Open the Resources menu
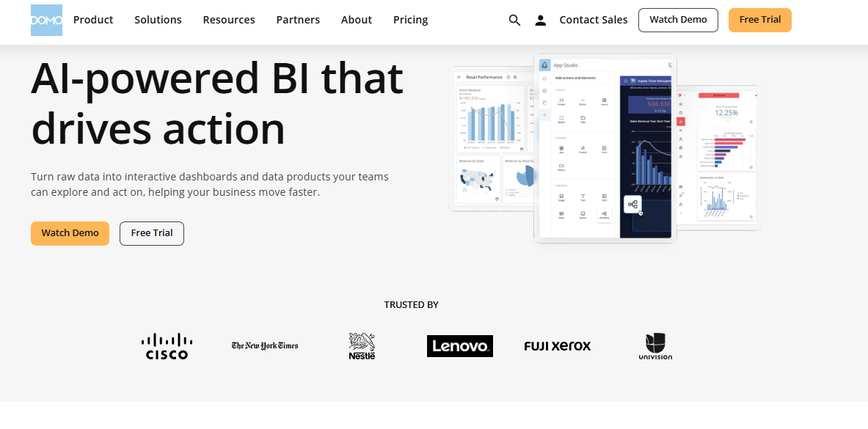This screenshot has width=868, height=429. click(x=229, y=20)
